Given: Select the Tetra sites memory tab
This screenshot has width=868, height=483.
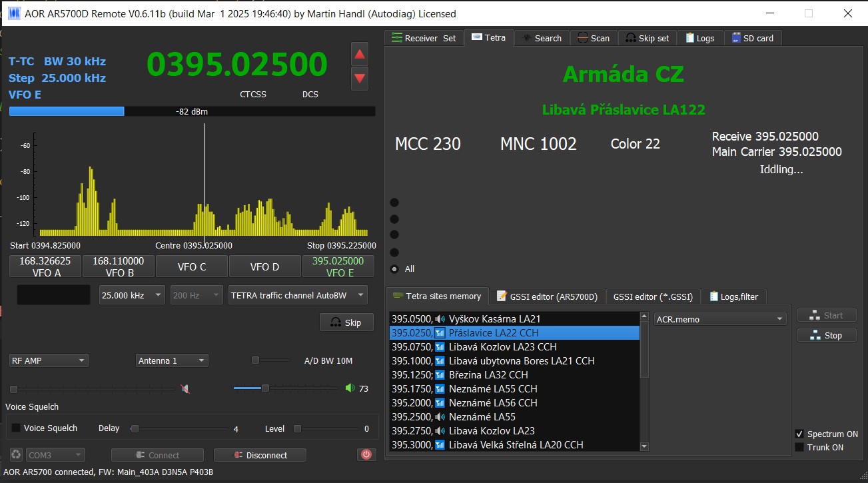Looking at the screenshot, I should pyautogui.click(x=437, y=296).
